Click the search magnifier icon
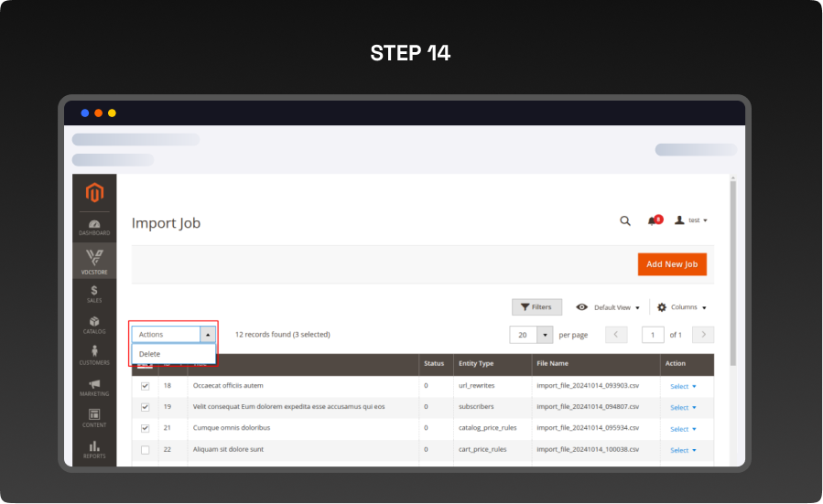Viewport: 823px width, 504px height. pos(625,220)
